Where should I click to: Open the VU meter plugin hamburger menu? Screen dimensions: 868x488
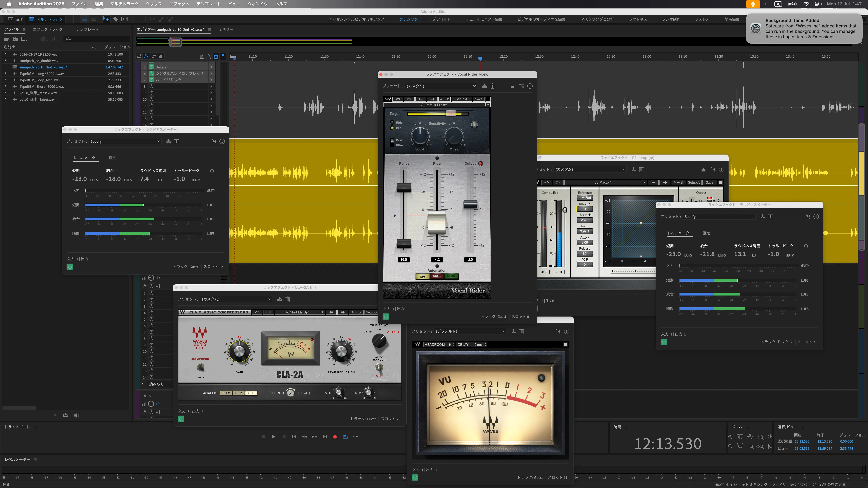(x=565, y=344)
